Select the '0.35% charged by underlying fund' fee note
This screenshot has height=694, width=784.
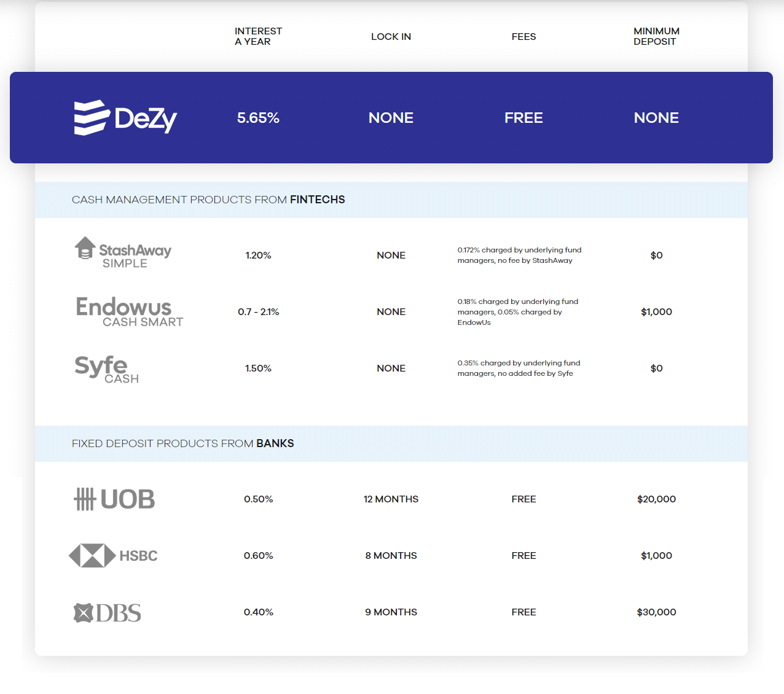pos(519,368)
